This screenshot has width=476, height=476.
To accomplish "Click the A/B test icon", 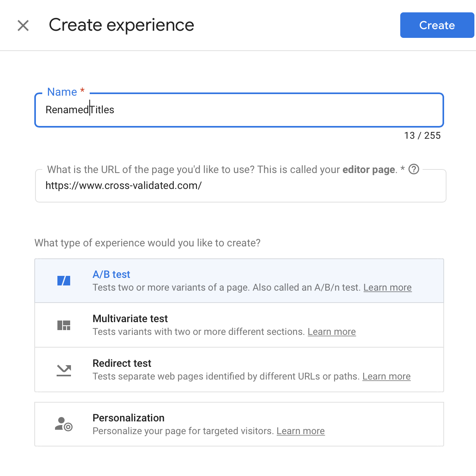I will click(x=64, y=281).
